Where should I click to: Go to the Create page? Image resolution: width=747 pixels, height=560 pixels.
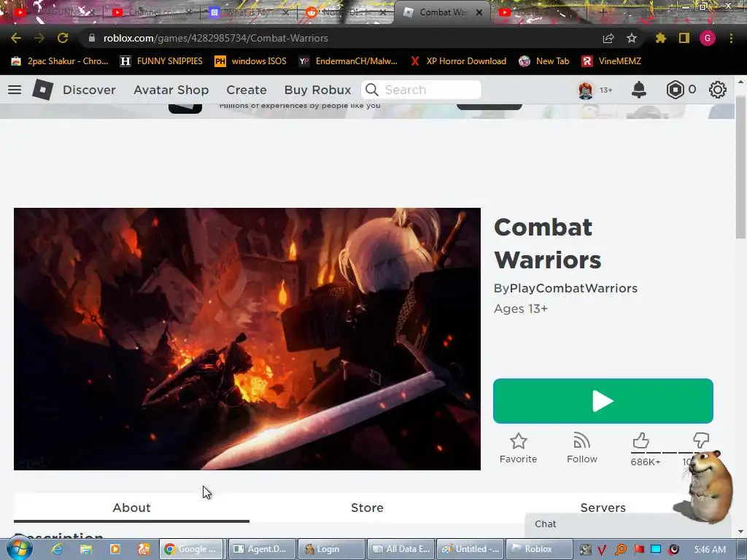[247, 90]
